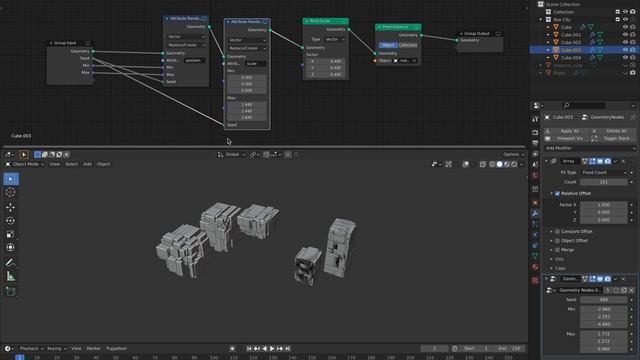640x360 pixels.
Task: Click the Delete All button
Action: [613, 131]
